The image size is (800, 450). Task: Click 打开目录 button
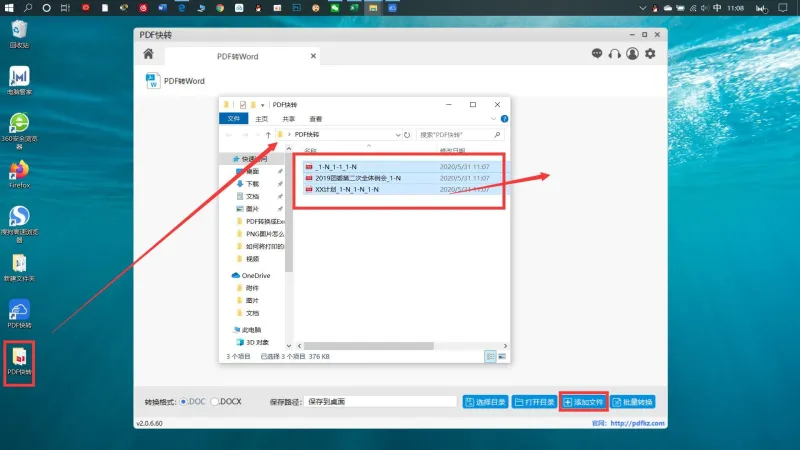(x=534, y=402)
